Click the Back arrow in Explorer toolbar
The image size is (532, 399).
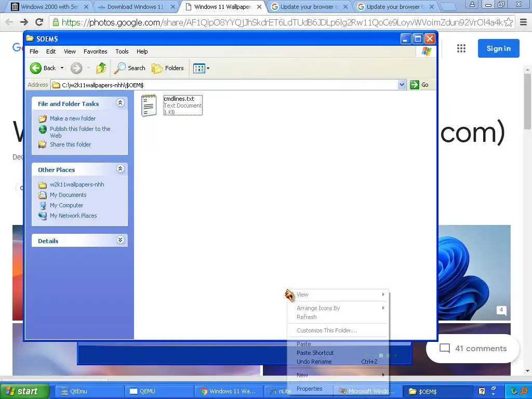pos(36,68)
